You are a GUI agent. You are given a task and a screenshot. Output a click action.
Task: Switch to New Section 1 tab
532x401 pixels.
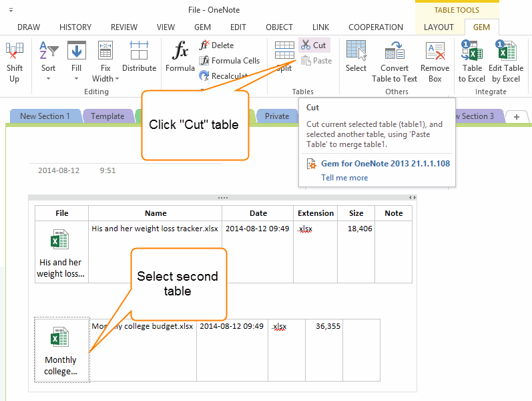45,116
